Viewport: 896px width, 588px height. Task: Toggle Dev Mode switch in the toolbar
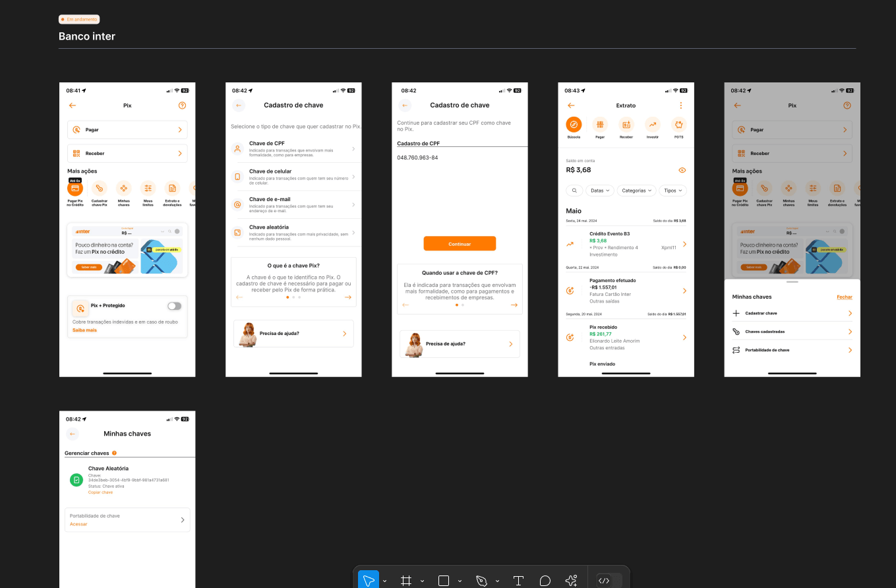(x=609, y=580)
